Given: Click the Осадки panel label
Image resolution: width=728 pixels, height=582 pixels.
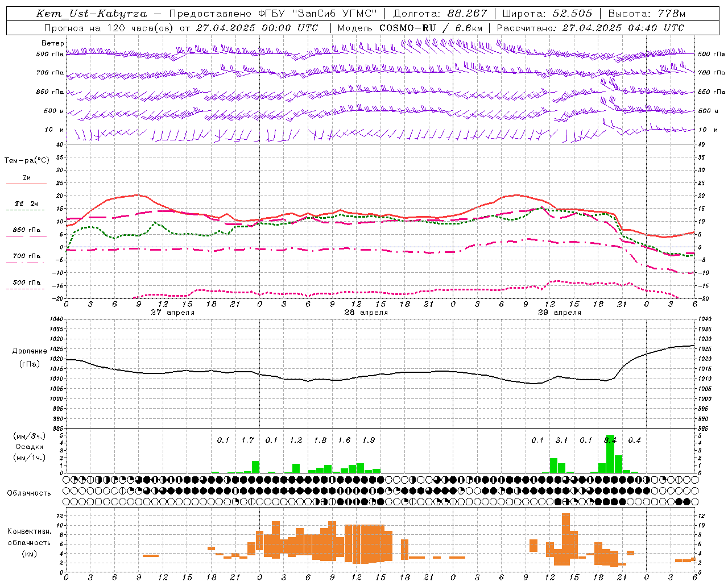Looking at the screenshot, I should click(29, 447).
